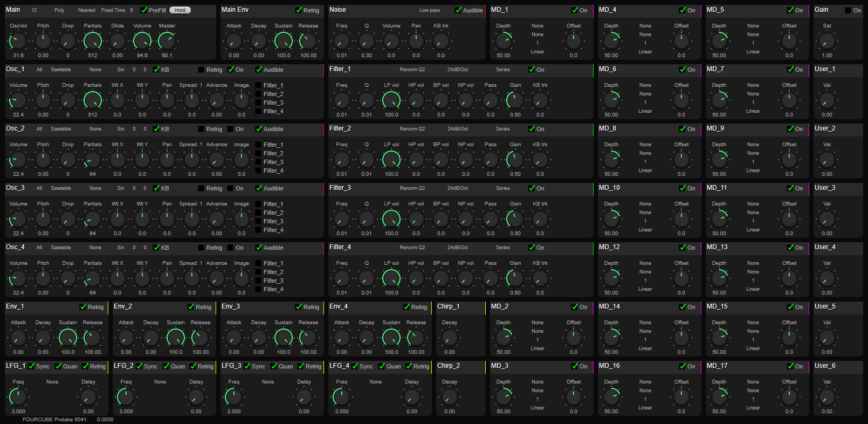This screenshot has height=424, width=868.
Task: Toggle LFG_2 Quan checkbox
Action: (166, 366)
